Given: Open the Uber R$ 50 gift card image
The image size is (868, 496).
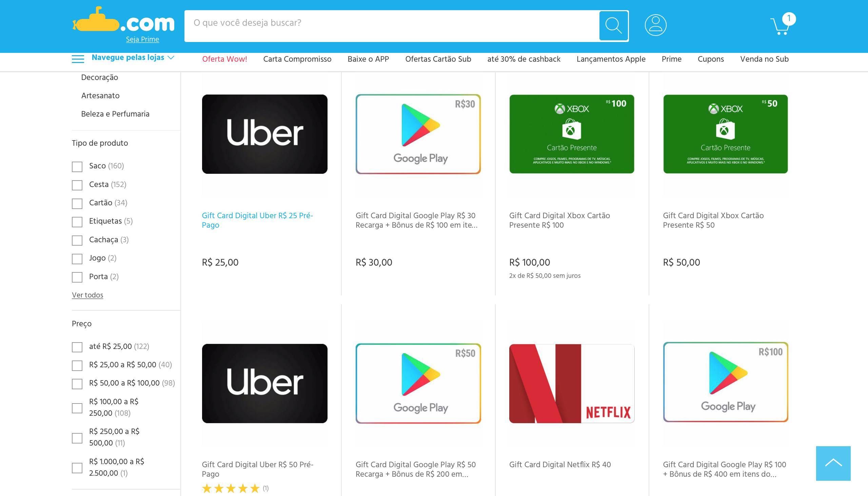Looking at the screenshot, I should pyautogui.click(x=264, y=383).
